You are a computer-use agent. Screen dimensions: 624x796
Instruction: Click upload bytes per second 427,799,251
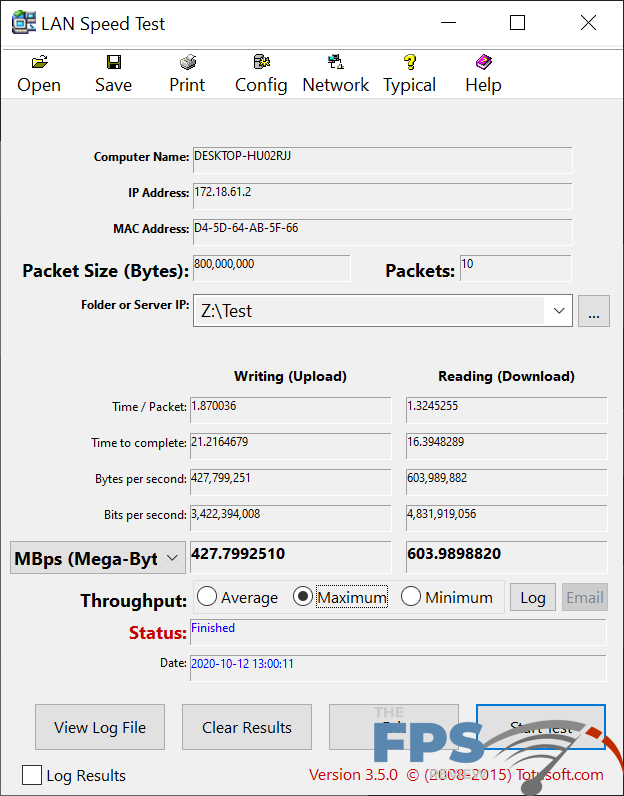point(291,482)
